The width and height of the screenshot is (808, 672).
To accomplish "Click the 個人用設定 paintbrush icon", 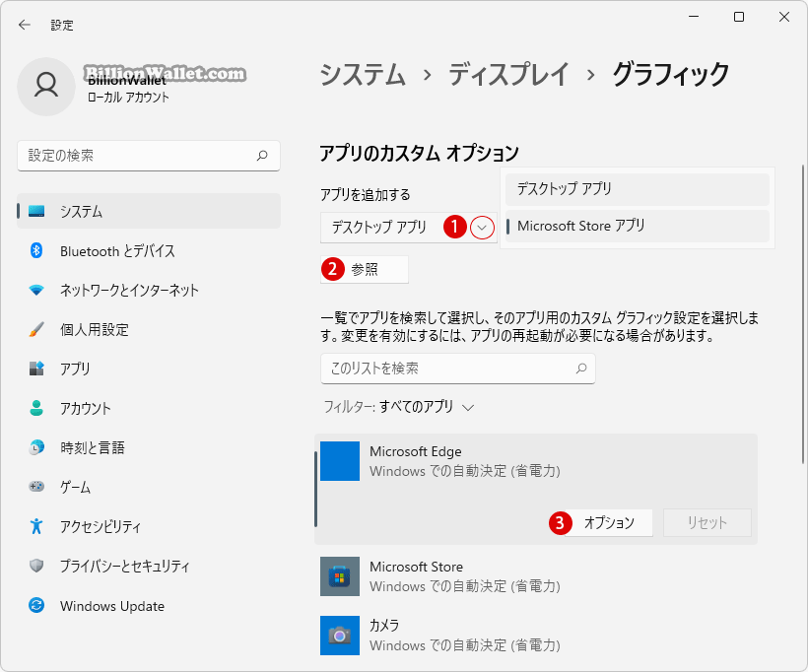I will 36,329.
